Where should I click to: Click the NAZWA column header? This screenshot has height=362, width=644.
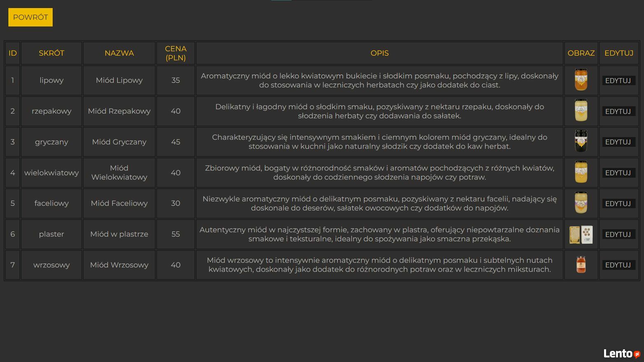(119, 53)
